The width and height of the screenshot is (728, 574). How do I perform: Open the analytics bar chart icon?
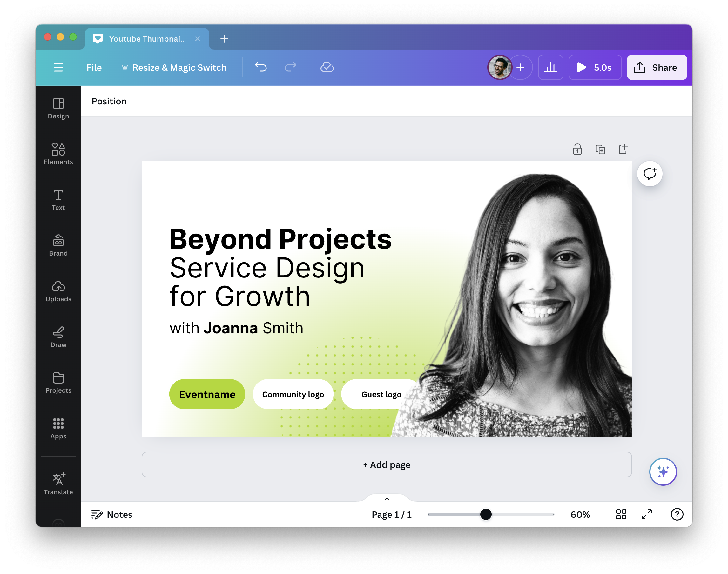[x=550, y=67]
